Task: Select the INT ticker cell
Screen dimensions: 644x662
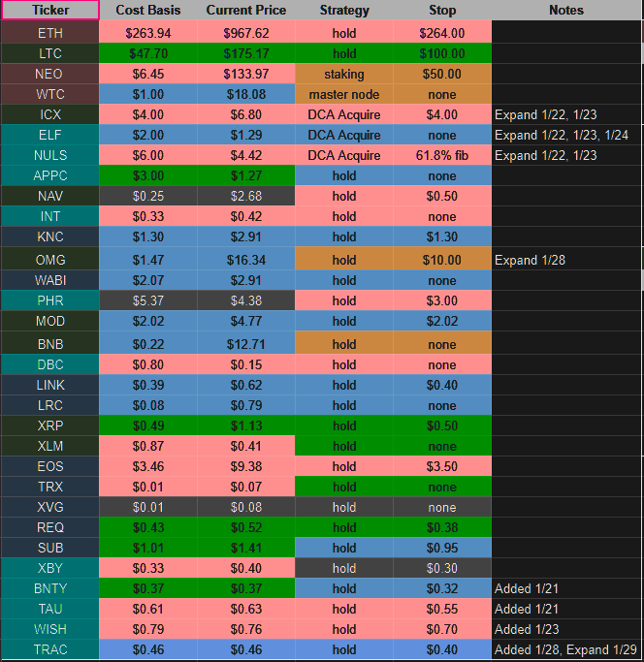Action: pyautogui.click(x=50, y=216)
